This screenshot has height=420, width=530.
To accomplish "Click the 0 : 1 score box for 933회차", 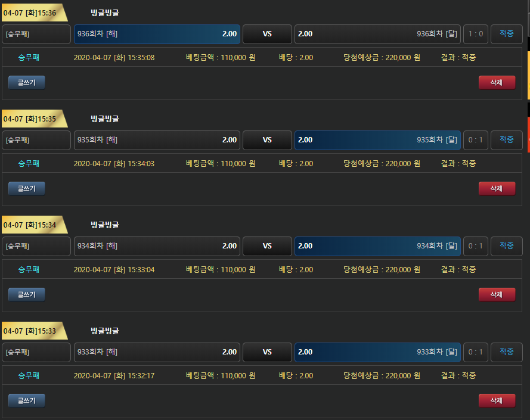I will 476,352.
